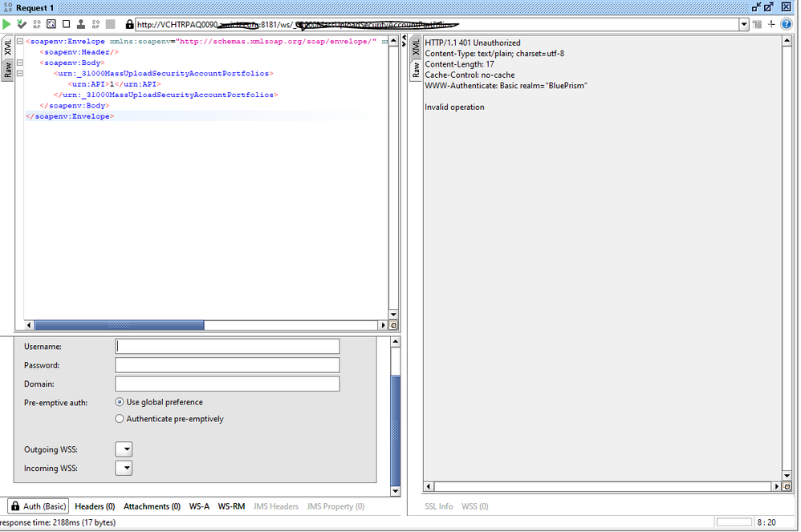The width and height of the screenshot is (801, 532).
Task: Select Use global preference radio button
Action: tap(120, 402)
